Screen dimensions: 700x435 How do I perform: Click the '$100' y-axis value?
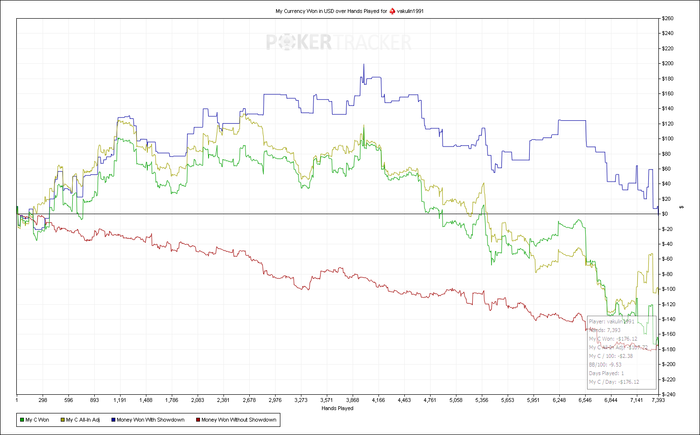668,138
